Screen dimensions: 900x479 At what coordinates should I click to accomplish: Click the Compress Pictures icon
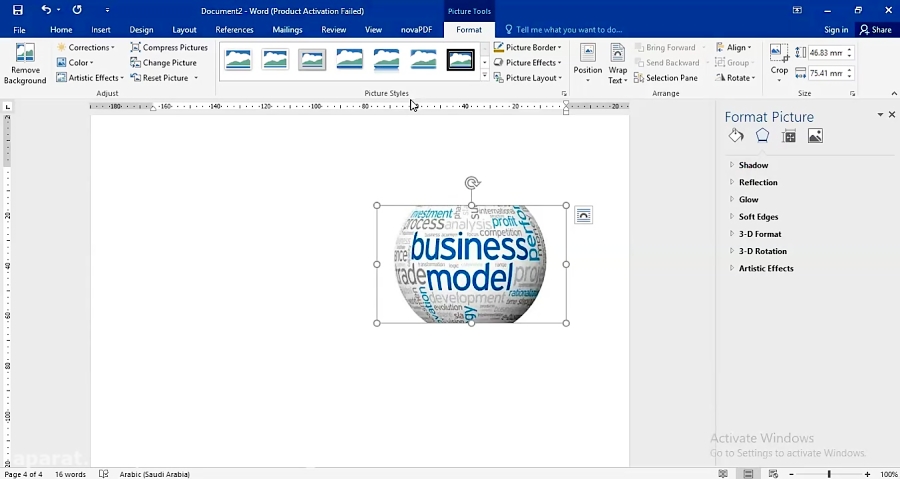click(x=169, y=47)
